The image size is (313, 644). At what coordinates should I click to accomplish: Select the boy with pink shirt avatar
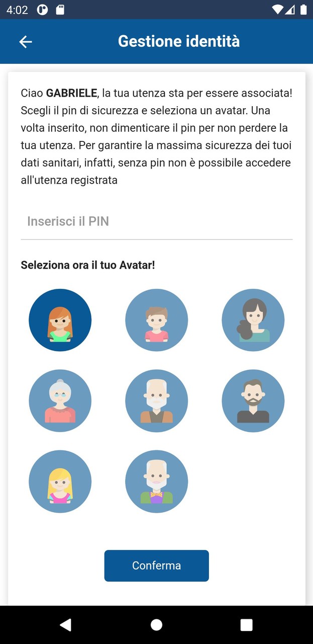pos(156,319)
